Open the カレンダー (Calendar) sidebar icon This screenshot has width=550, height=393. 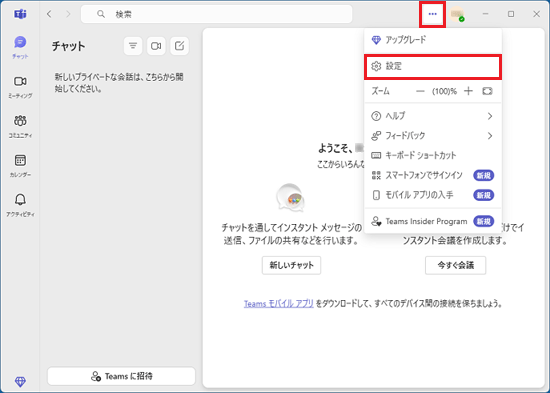tap(20, 165)
